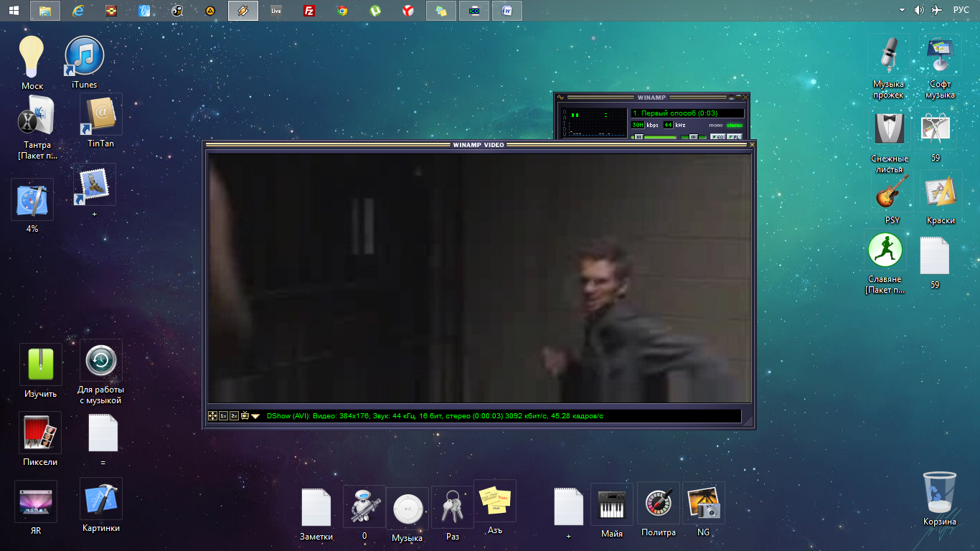Viewport: 980px width, 551px height.
Task: Switch to Winamp in the taskbar
Action: click(x=243, y=11)
